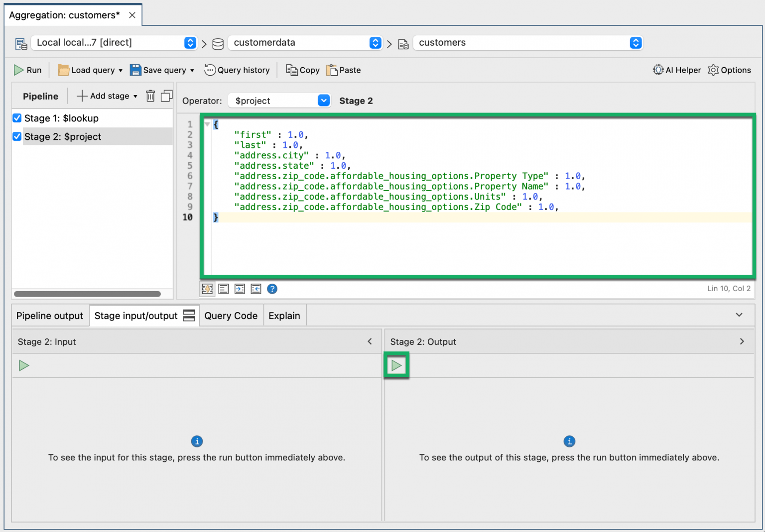Click the Paste icon in toolbar
765x532 pixels.
(343, 70)
